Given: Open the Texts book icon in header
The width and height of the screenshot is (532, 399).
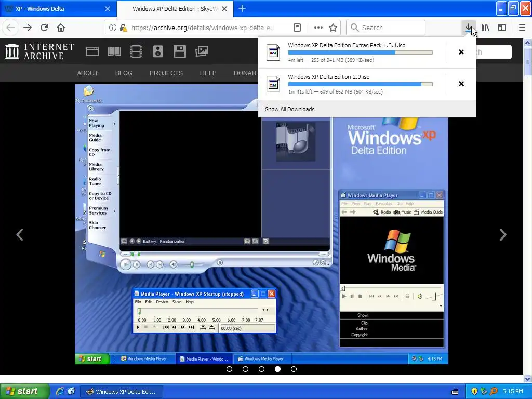Looking at the screenshot, I should [114, 51].
